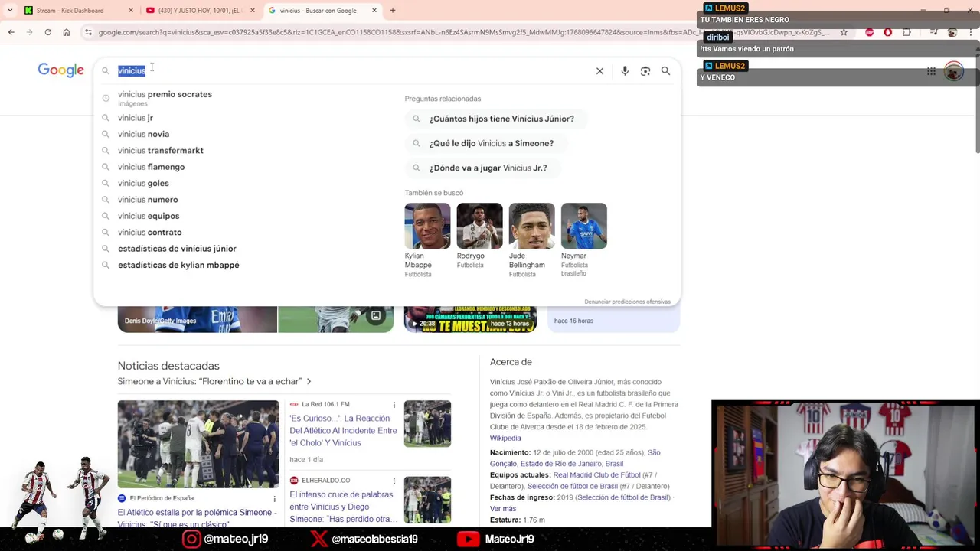Open El Periódico de España options menu
Screen dimensions: 980x551
[274, 498]
